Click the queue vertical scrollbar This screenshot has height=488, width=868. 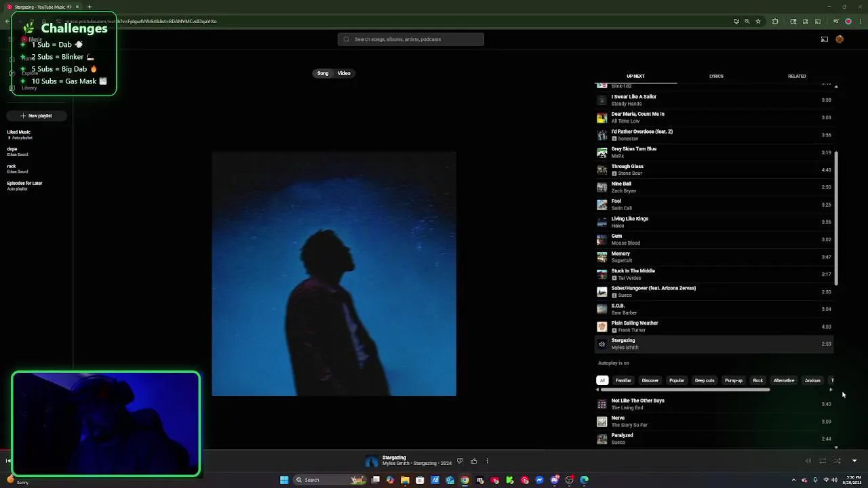[x=836, y=218]
